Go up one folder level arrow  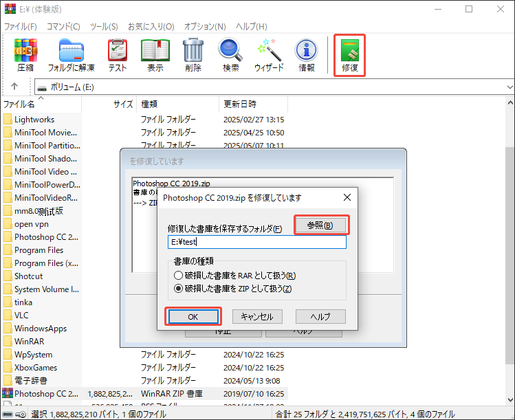pyautogui.click(x=14, y=87)
